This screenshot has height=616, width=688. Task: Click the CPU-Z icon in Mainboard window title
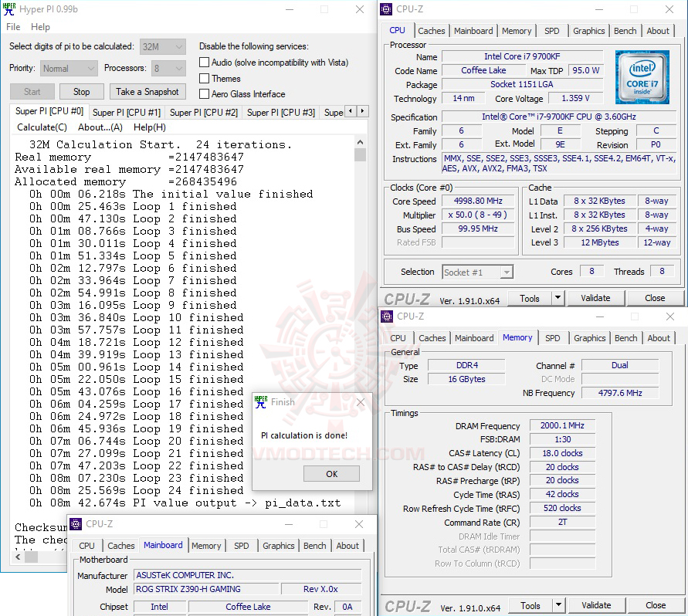pyautogui.click(x=76, y=524)
